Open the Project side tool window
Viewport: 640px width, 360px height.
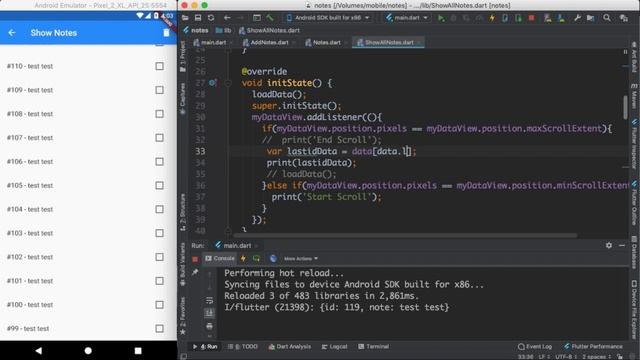coord(182,56)
